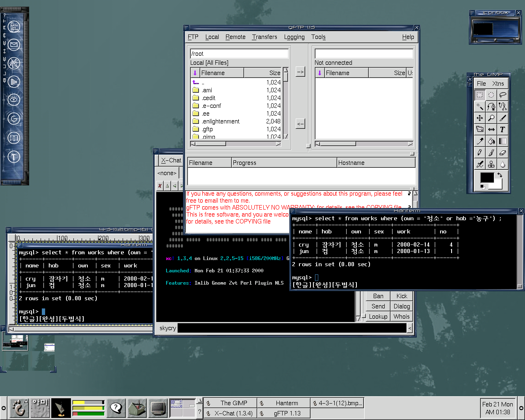
Task: Open the Logging menu in gFTP
Action: coord(294,37)
